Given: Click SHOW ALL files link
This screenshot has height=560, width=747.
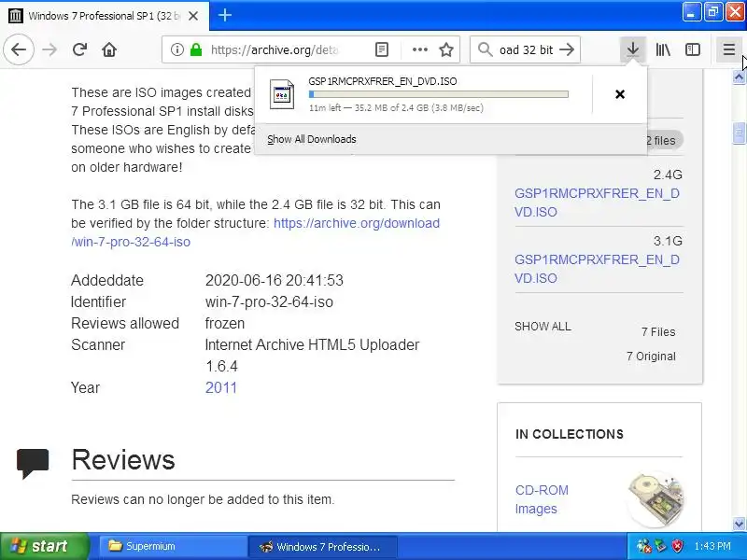Looking at the screenshot, I should point(543,326).
